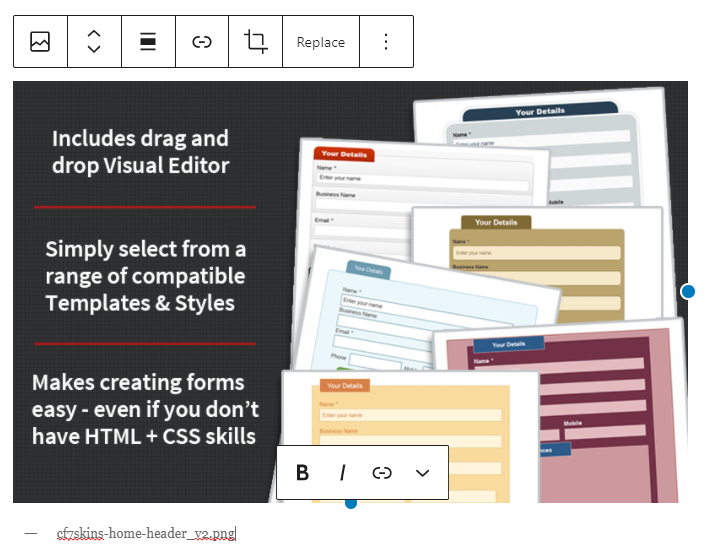Add a link in the caption toolbar
This screenshot has width=706, height=547.
[382, 473]
